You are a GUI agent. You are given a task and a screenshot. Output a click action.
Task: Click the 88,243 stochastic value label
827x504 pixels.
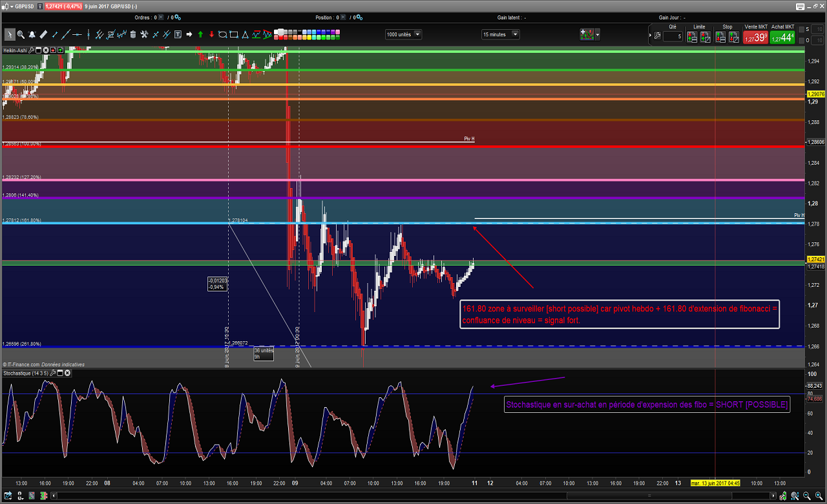point(816,386)
